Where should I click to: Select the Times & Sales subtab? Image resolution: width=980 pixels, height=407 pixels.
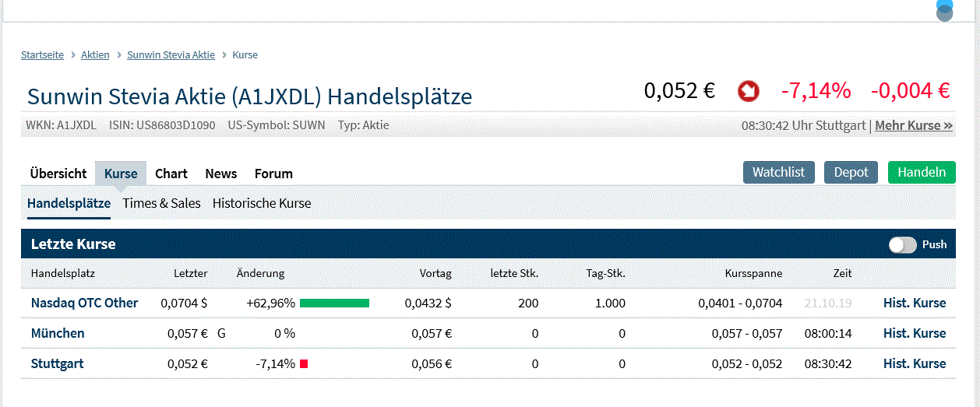tap(162, 203)
